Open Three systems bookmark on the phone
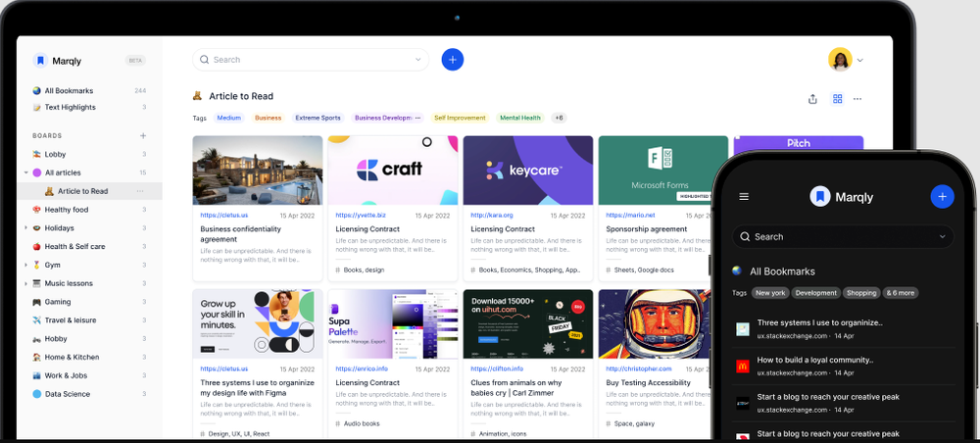This screenshot has height=443, width=980. (x=844, y=329)
